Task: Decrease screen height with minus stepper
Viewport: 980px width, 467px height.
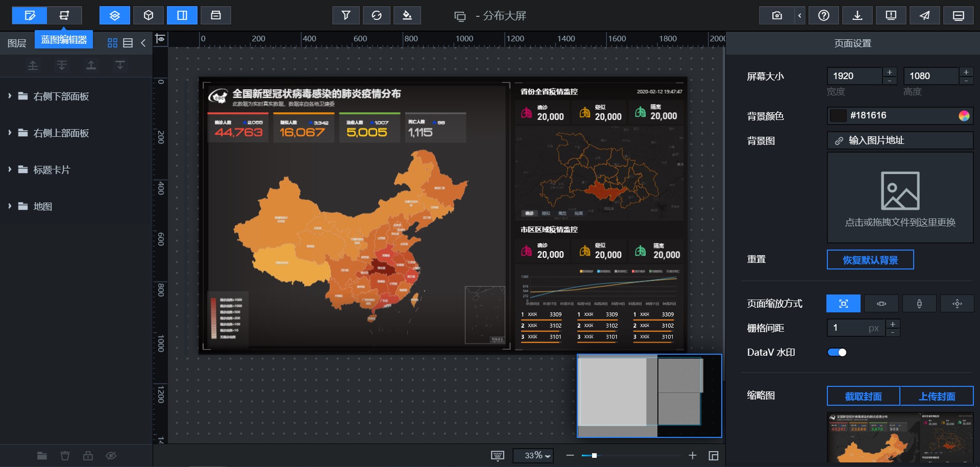Action: pyautogui.click(x=966, y=81)
